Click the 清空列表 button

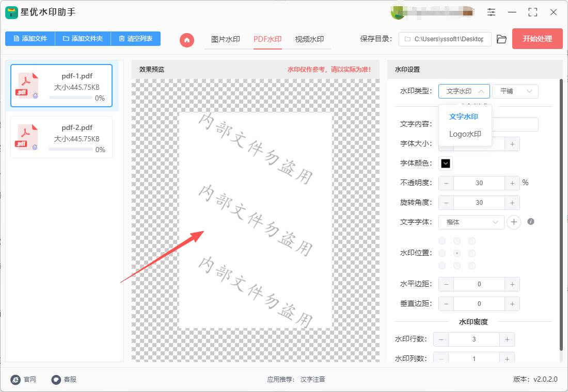coord(135,38)
